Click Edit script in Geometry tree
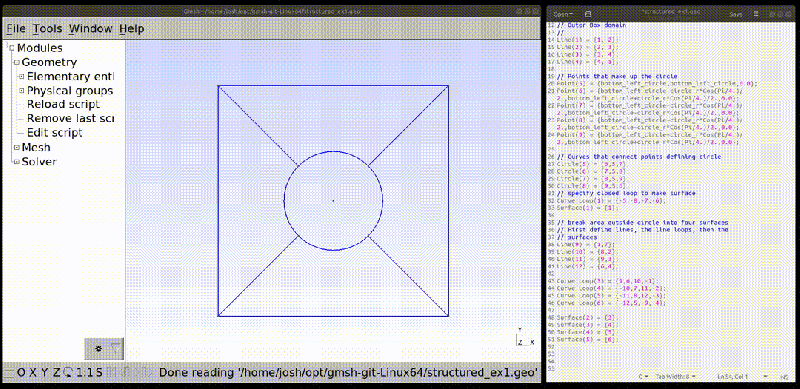 click(x=55, y=133)
